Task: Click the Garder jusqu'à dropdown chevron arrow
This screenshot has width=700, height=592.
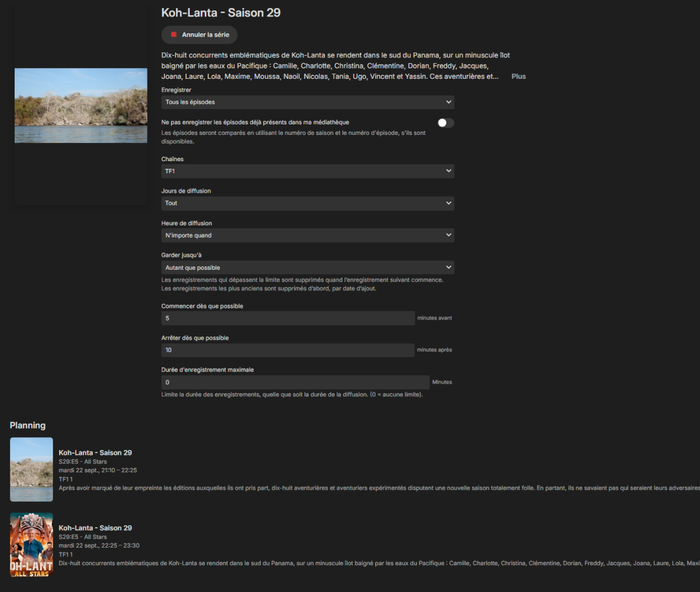Action: point(449,267)
